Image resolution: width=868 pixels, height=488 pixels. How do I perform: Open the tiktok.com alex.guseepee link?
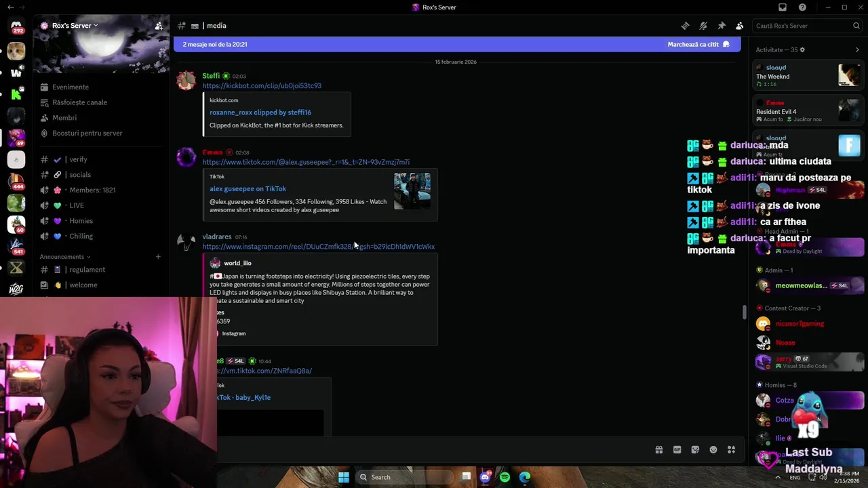coord(306,162)
